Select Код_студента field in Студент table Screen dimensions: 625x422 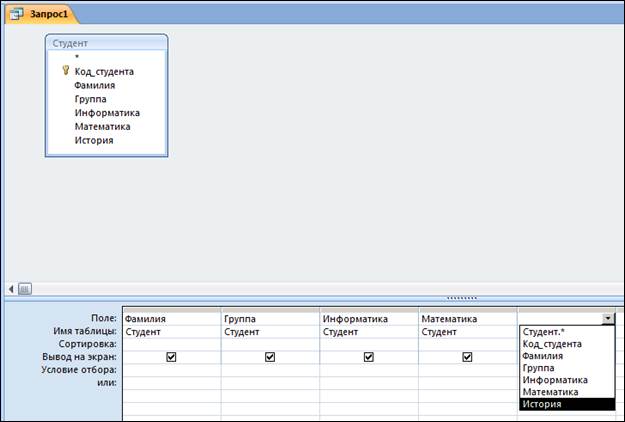tap(104, 72)
